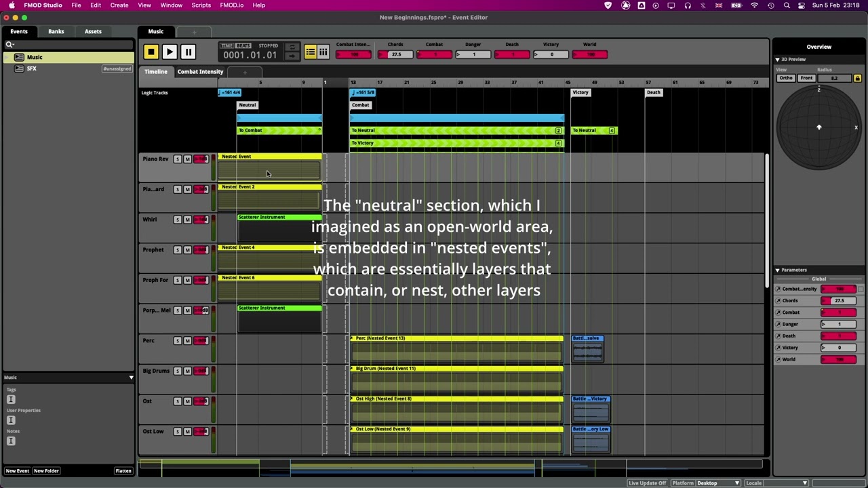Viewport: 868px width, 488px height.
Task: Collapse the 3D Preview section
Action: point(778,60)
